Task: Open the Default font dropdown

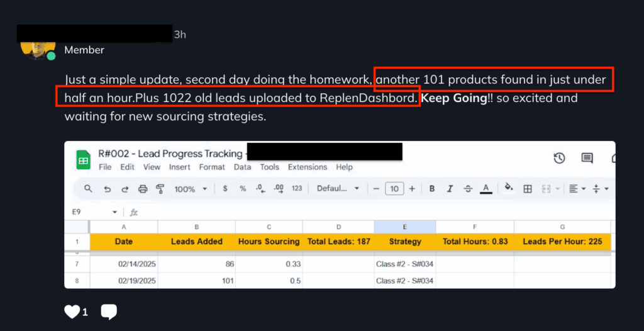Action: tap(338, 189)
